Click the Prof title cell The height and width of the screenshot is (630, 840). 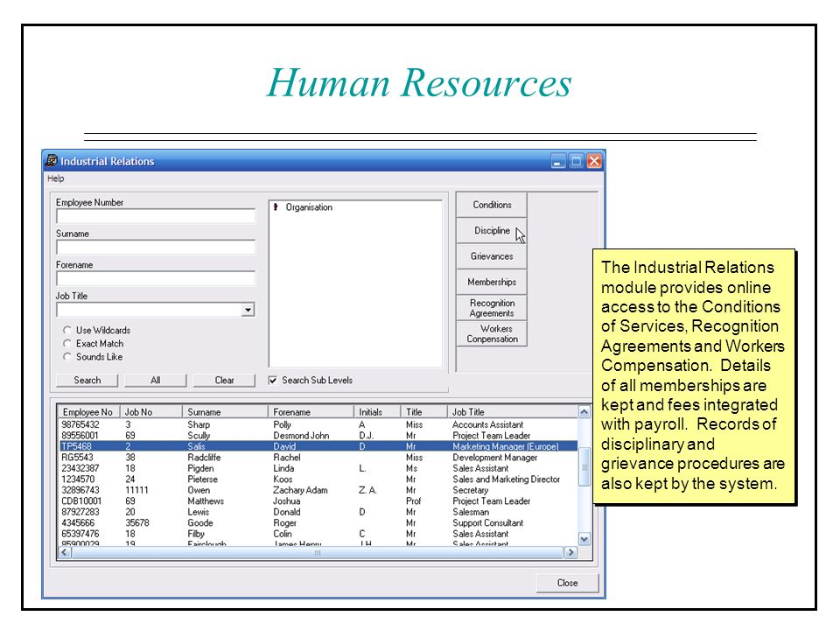pos(413,500)
